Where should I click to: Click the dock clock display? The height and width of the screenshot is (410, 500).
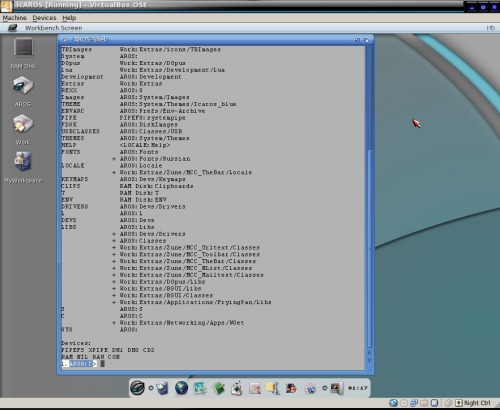pos(357,388)
